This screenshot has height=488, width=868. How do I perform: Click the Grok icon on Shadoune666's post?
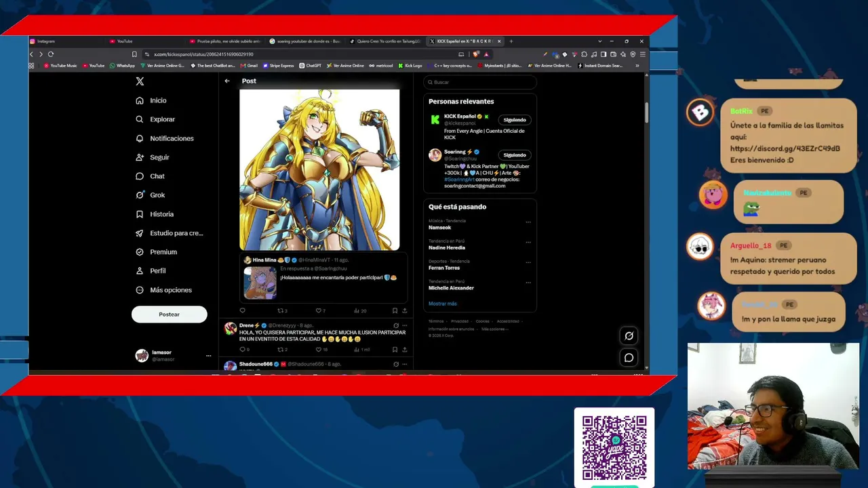(396, 365)
